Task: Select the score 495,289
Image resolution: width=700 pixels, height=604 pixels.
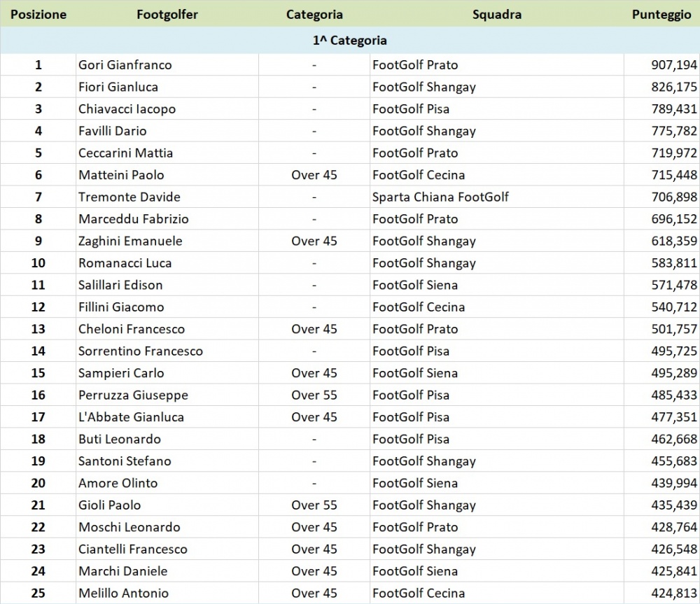Action: pyautogui.click(x=674, y=373)
